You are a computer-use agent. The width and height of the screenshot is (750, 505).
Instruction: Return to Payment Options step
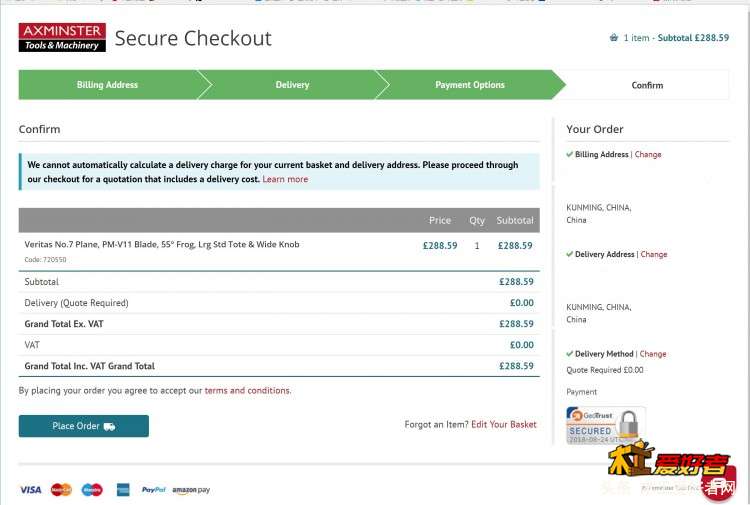tap(470, 85)
